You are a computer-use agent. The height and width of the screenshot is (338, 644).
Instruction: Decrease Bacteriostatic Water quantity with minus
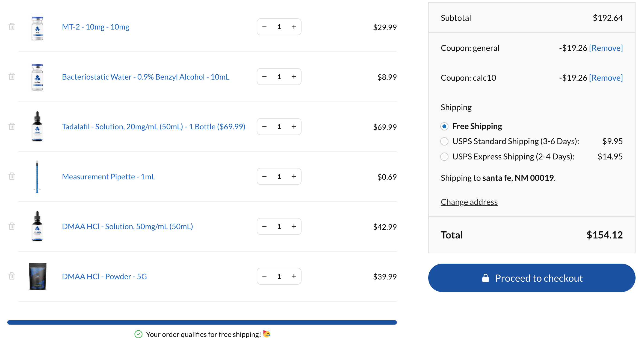click(x=264, y=77)
